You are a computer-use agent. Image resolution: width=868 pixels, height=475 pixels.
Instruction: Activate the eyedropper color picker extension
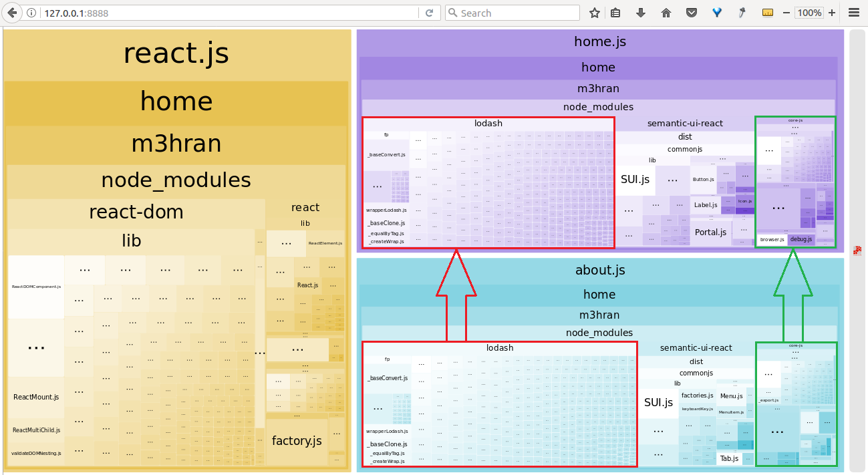[x=742, y=13]
